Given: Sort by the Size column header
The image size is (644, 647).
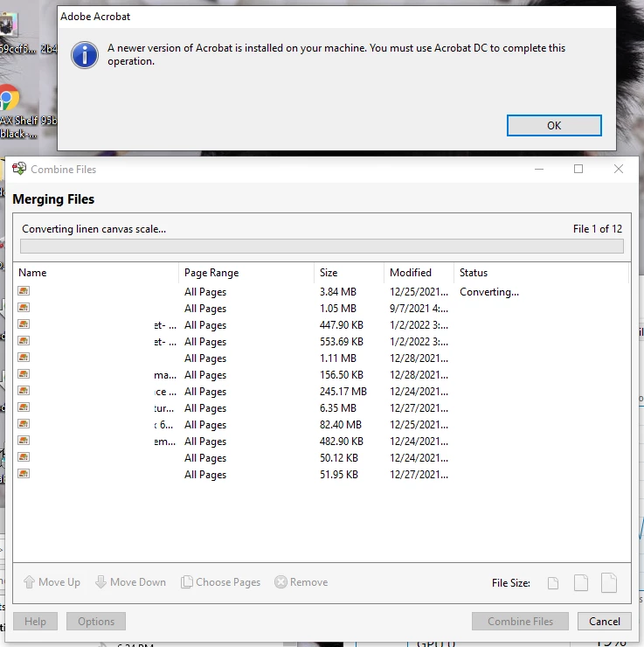Looking at the screenshot, I should (350, 273).
